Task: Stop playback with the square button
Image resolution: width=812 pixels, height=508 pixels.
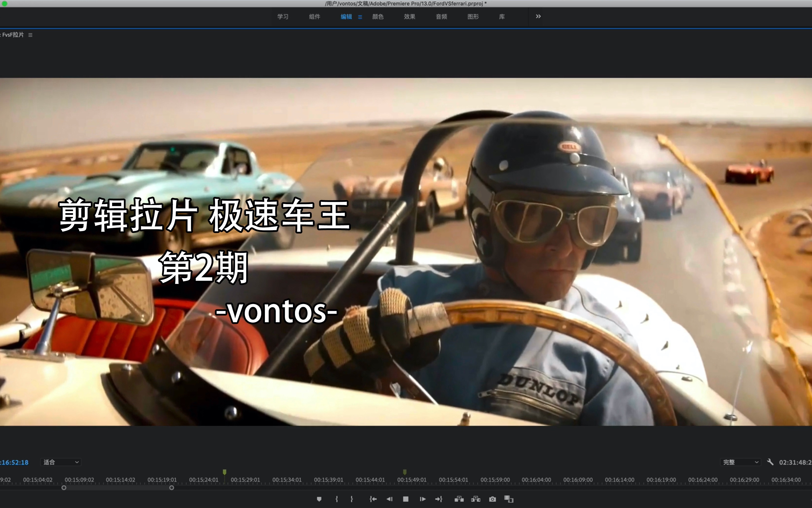Action: coord(406,499)
